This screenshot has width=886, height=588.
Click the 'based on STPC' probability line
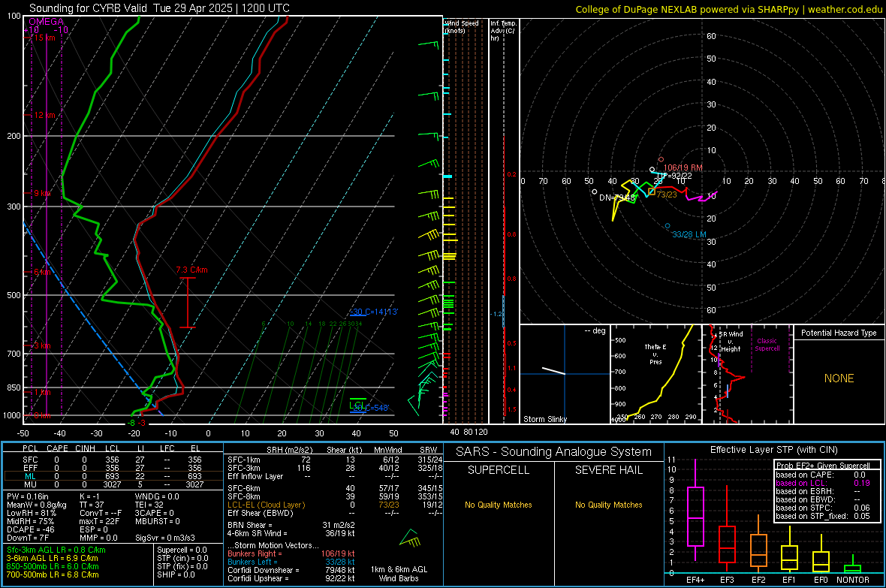coord(823,508)
